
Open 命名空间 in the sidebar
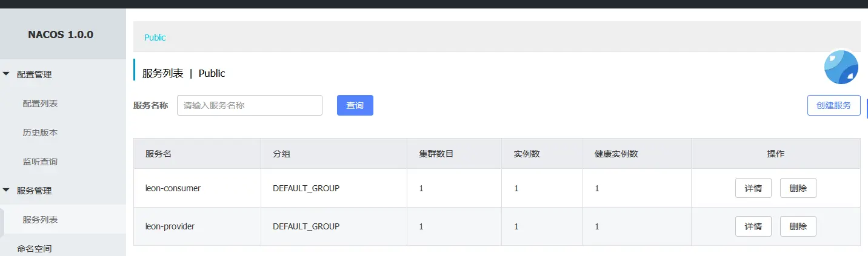tap(35, 248)
